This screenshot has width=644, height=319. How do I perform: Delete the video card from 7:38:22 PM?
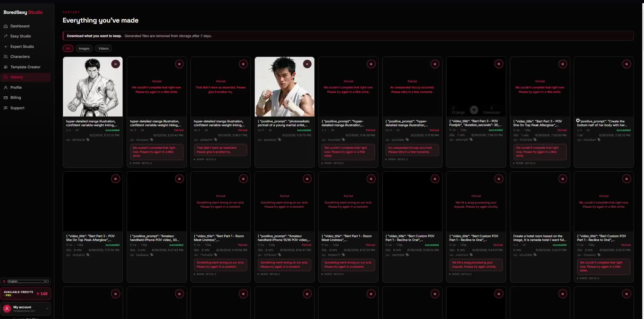[499, 64]
